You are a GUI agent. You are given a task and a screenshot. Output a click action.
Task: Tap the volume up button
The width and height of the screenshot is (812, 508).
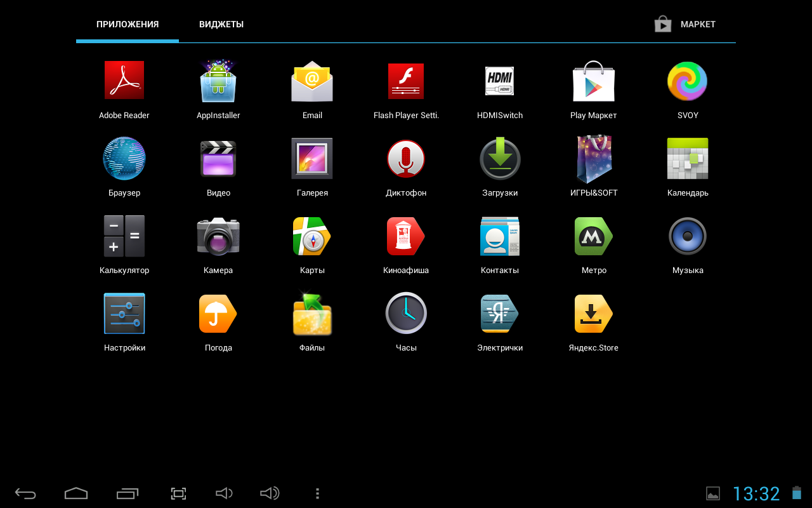pos(270,493)
